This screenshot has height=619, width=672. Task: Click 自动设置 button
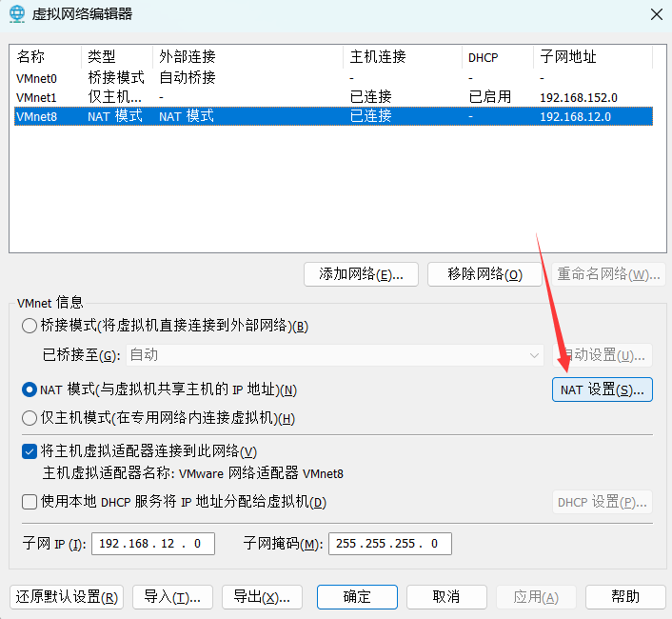(603, 355)
